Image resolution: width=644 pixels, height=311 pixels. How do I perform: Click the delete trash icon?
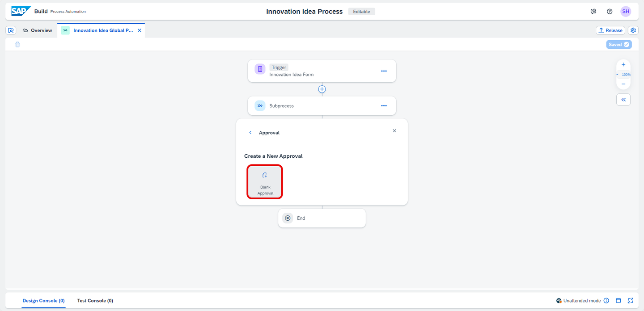(17, 45)
